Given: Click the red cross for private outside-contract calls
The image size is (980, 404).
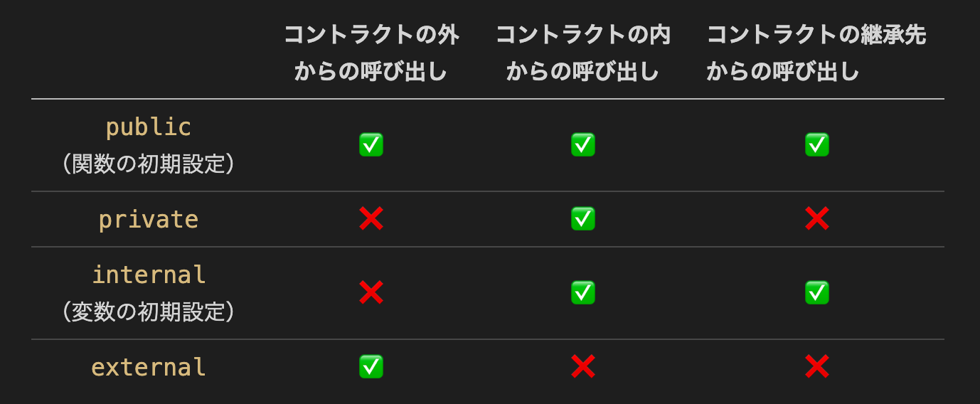Looking at the screenshot, I should [371, 218].
